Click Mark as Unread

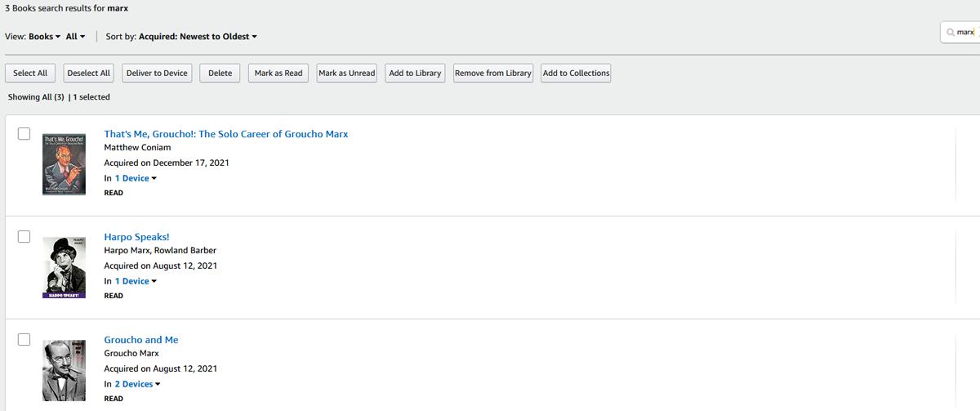click(346, 74)
